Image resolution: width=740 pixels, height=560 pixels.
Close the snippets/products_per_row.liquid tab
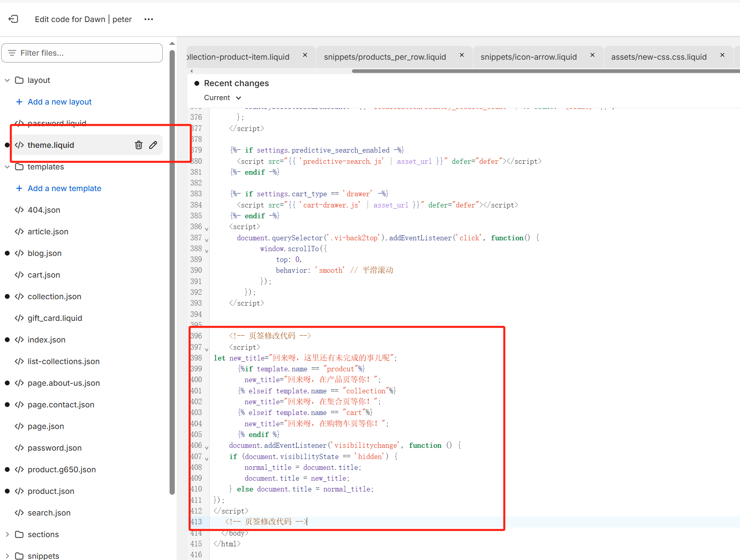point(462,55)
